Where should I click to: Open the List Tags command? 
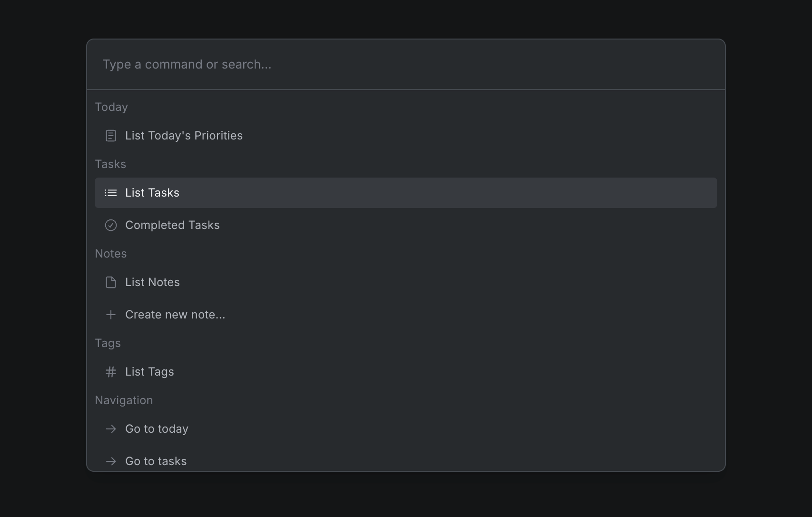pyautogui.click(x=149, y=372)
